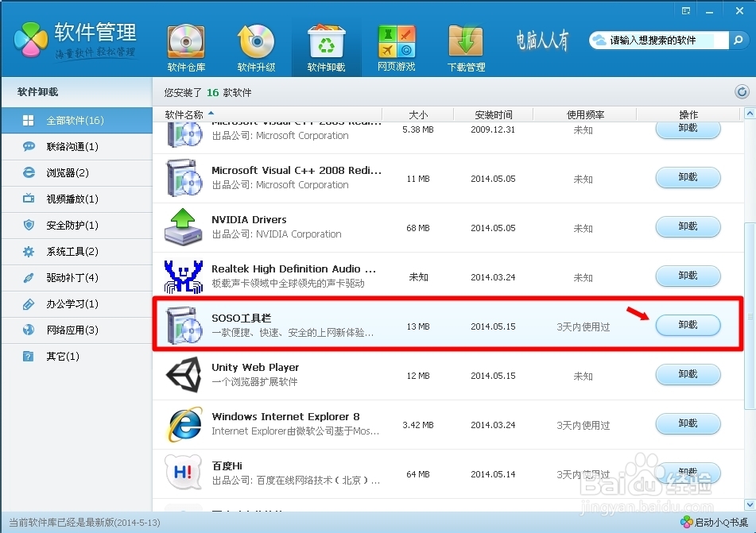Click the Unity Web Player icon
Image resolution: width=756 pixels, height=533 pixels.
pos(183,374)
